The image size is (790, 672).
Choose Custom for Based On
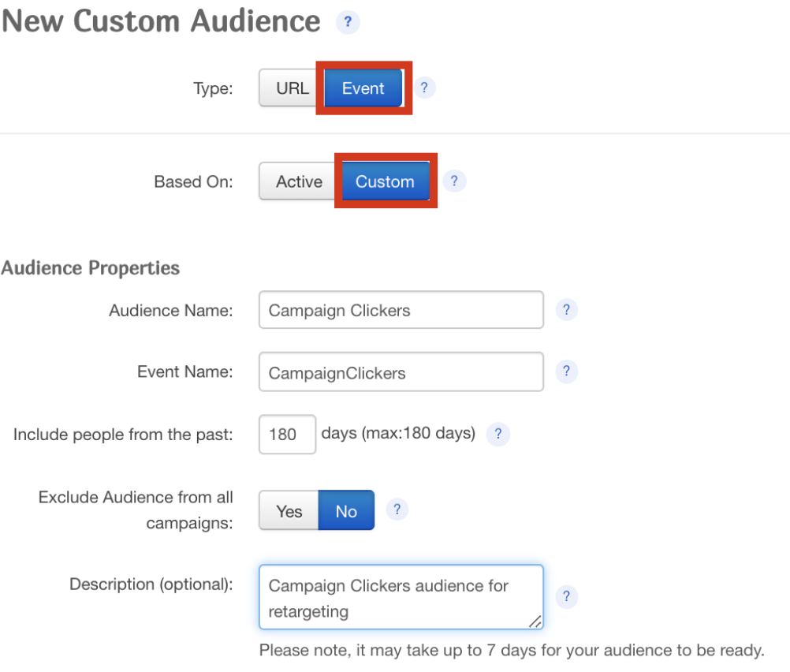pos(386,181)
